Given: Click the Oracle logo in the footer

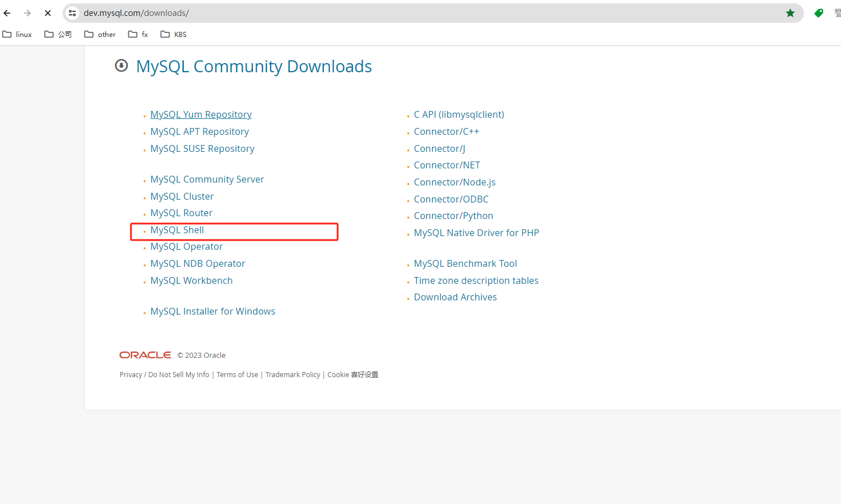Looking at the screenshot, I should (x=145, y=354).
